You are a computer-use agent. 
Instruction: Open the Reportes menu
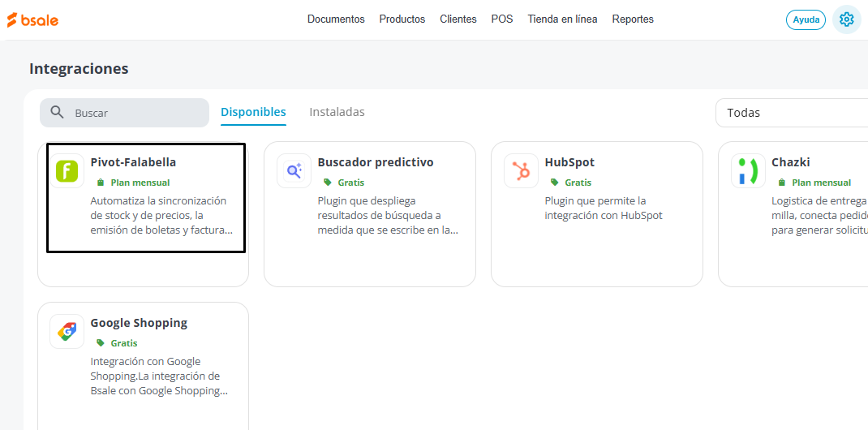pos(633,19)
